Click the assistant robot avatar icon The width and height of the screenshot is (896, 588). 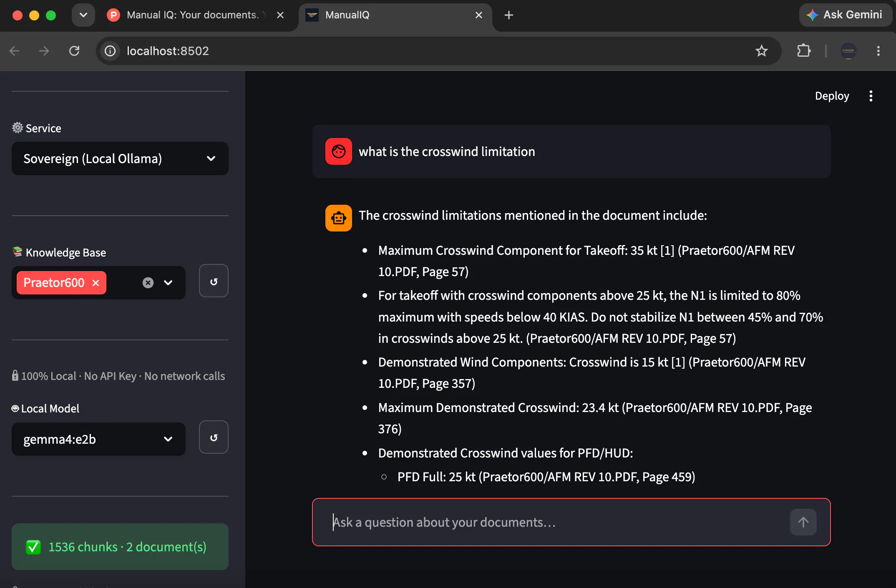pos(339,218)
